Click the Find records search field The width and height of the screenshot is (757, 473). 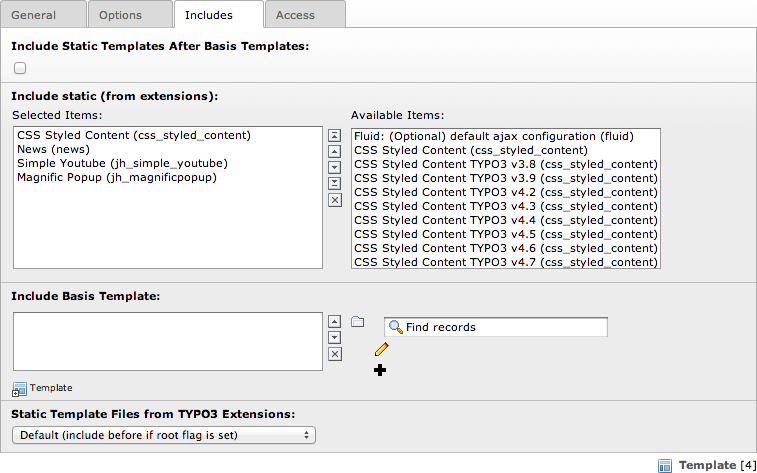(496, 327)
